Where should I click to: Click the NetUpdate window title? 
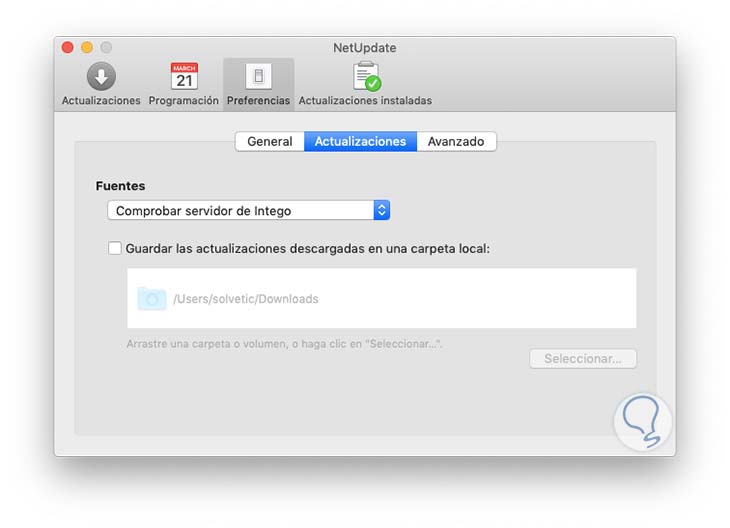[x=365, y=47]
